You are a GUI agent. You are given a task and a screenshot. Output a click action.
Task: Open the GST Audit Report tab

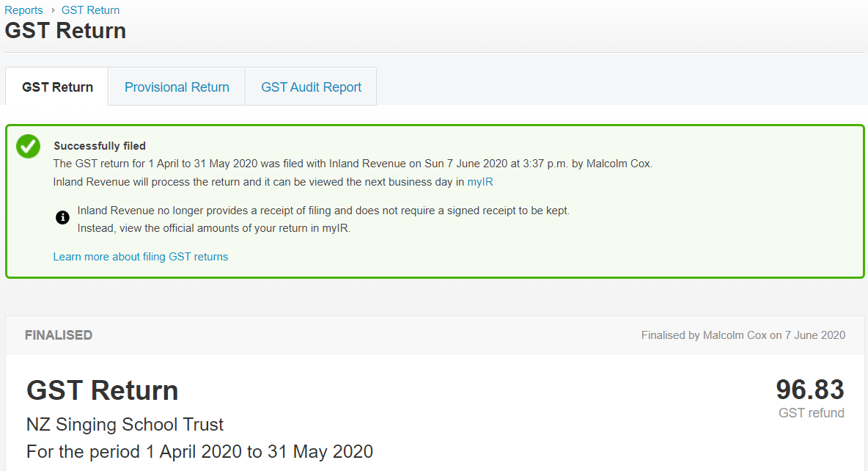point(311,87)
